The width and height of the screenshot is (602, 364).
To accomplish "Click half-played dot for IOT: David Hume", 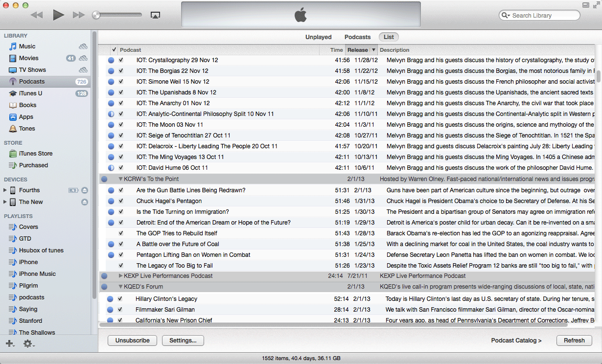I will tap(111, 168).
